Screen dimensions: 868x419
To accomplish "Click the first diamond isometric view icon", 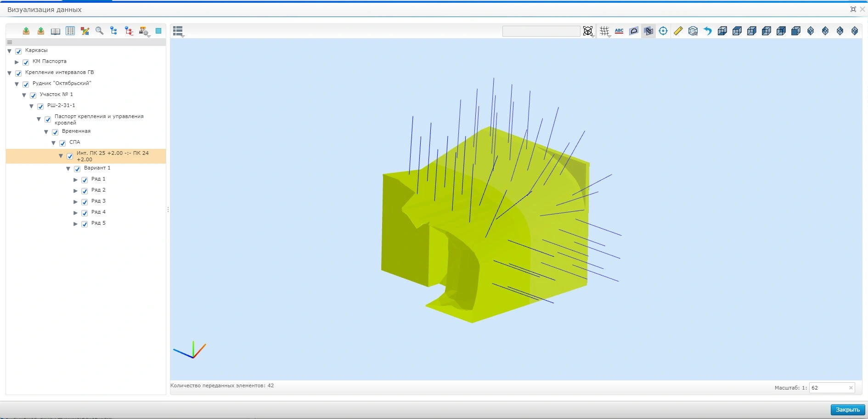I will point(811,31).
